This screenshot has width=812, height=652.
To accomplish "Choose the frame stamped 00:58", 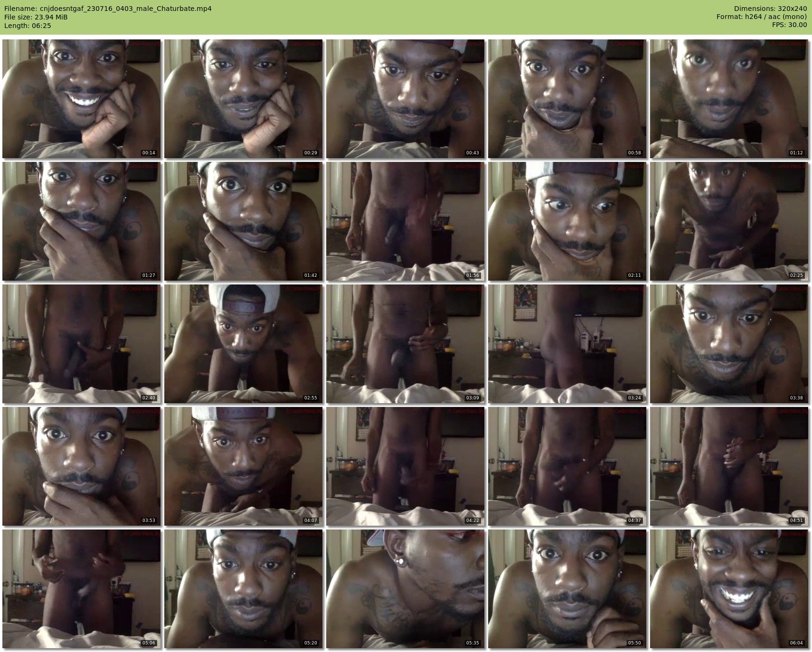I will [x=567, y=99].
